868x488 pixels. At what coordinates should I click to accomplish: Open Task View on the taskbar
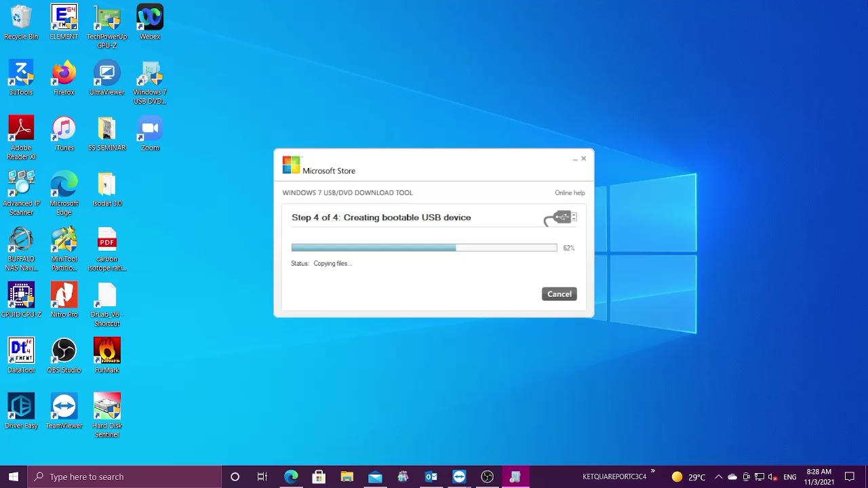coord(262,476)
